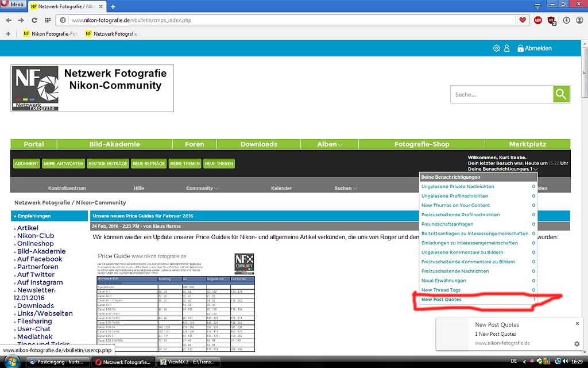Open the uBlock Origin extension icon
Screen dimensions: 588x368
[552, 20]
